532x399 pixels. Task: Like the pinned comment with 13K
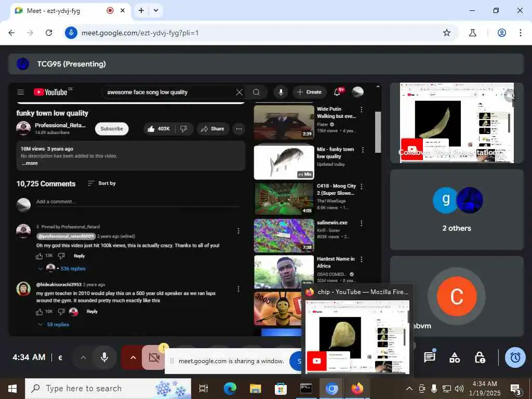click(39, 256)
